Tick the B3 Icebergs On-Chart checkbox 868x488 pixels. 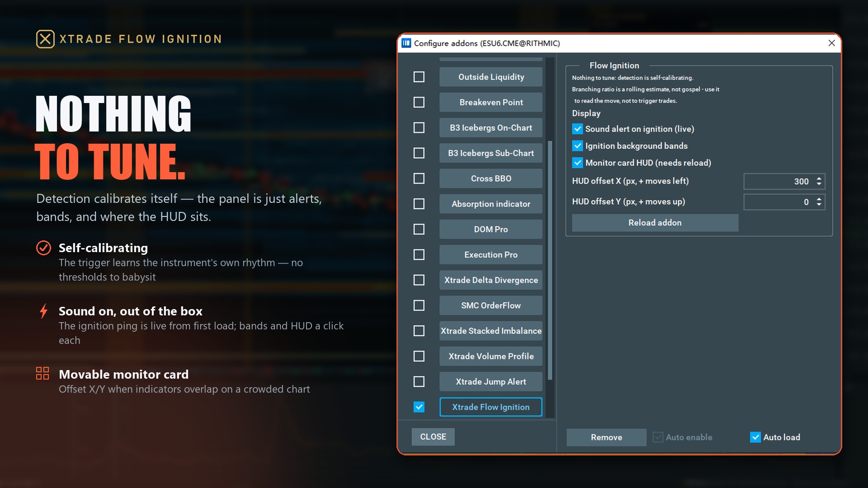coord(419,127)
